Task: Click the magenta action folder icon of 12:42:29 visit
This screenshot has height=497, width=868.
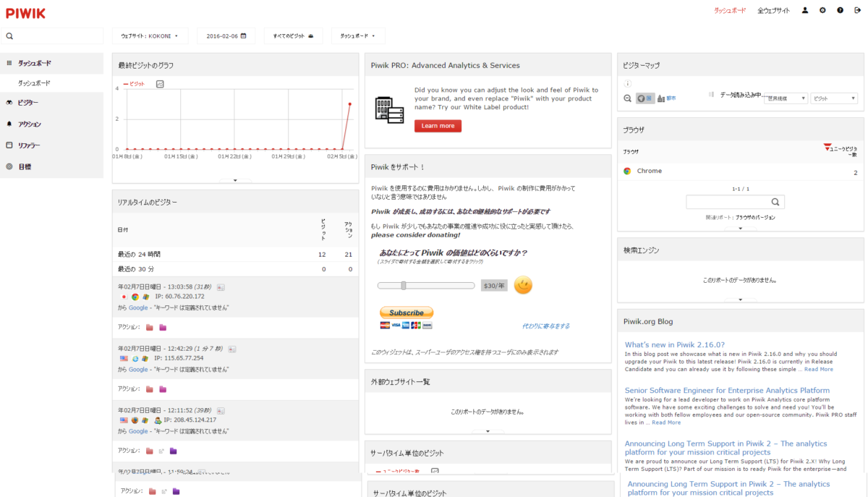Action: point(163,389)
